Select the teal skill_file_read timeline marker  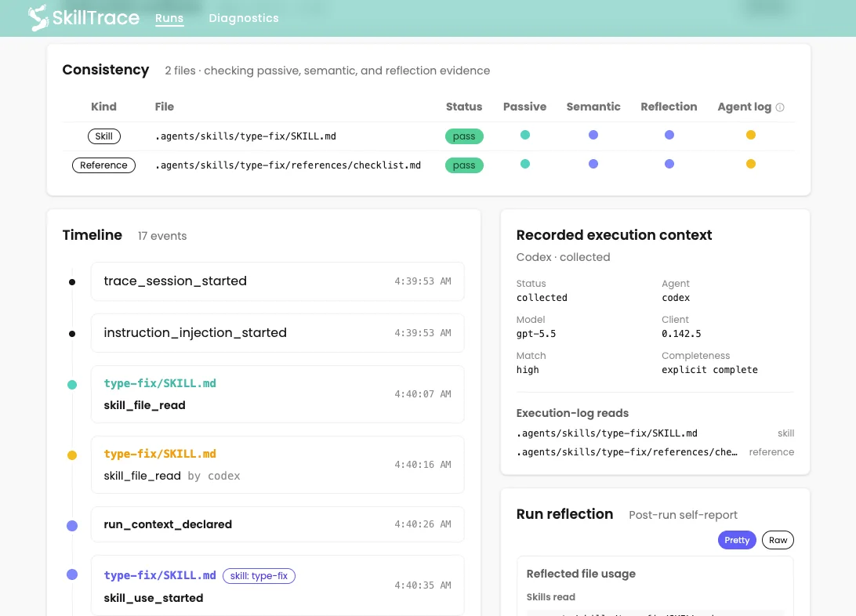72,385
